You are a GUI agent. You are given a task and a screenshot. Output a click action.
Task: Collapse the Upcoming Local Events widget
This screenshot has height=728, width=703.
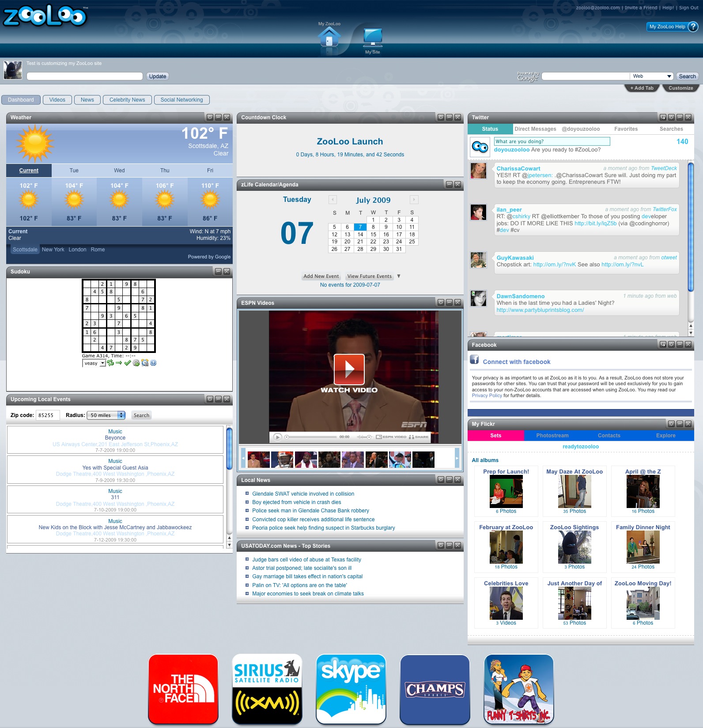218,399
